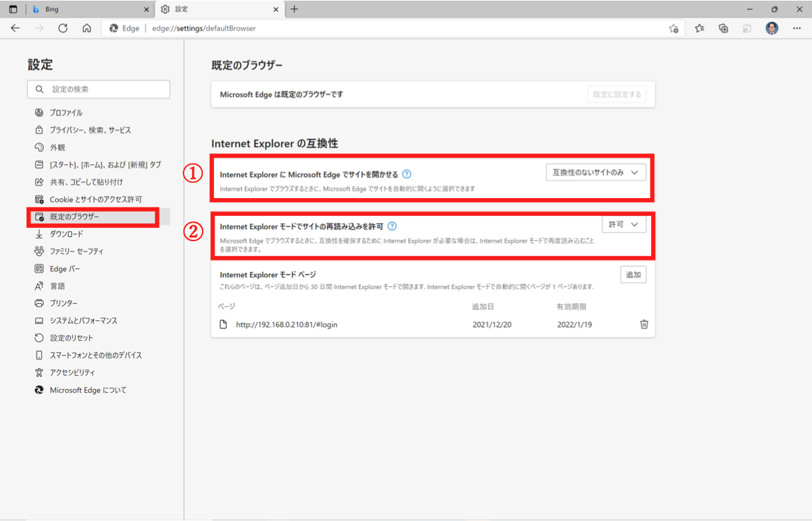Switch to the Bing tab
Screen dimensions: 812x521
pyautogui.click(x=90, y=9)
